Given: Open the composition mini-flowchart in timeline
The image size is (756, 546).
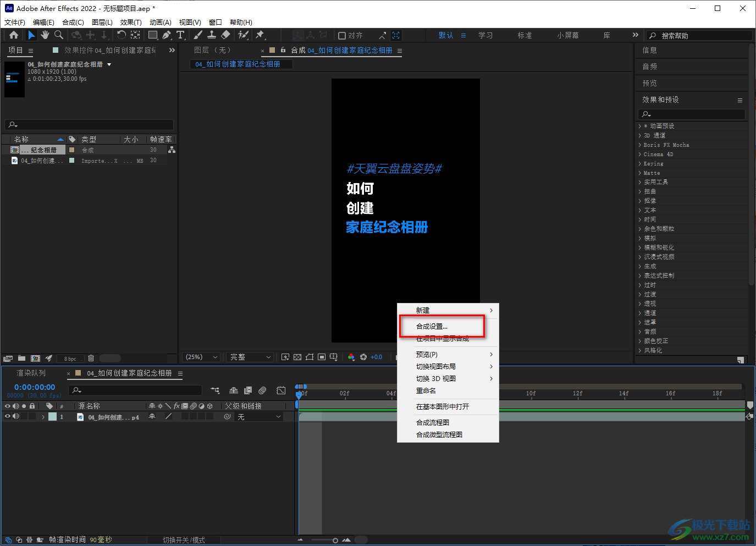Looking at the screenshot, I should (215, 390).
